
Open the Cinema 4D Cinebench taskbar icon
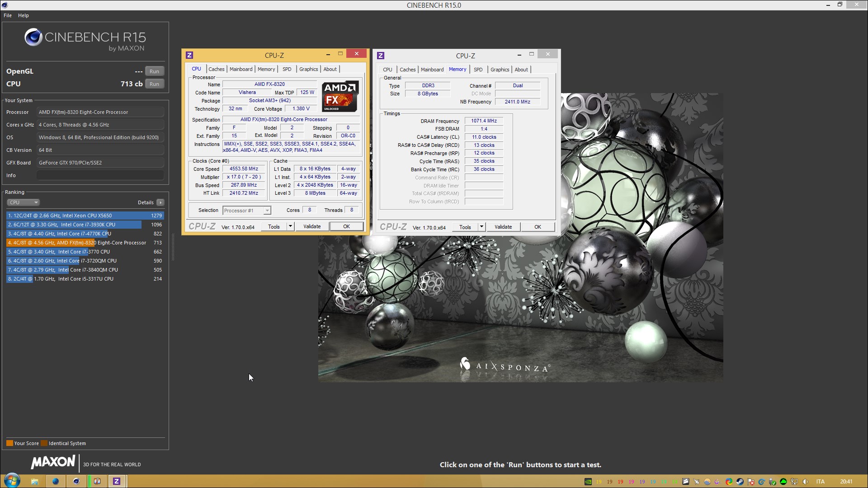point(76,481)
